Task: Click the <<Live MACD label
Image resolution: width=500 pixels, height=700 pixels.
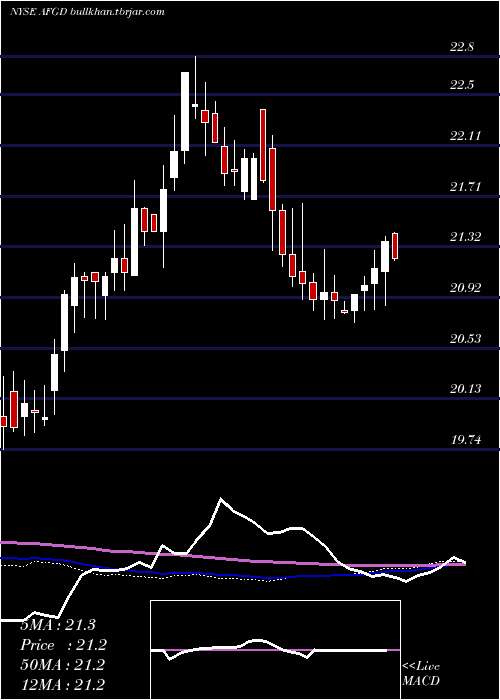Action: 421,674
